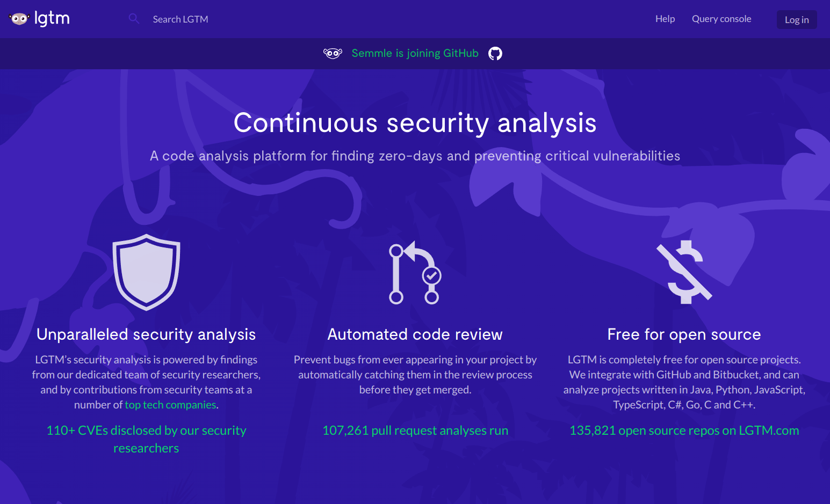The width and height of the screenshot is (830, 504).
Task: Open the Query console
Action: coord(721,18)
